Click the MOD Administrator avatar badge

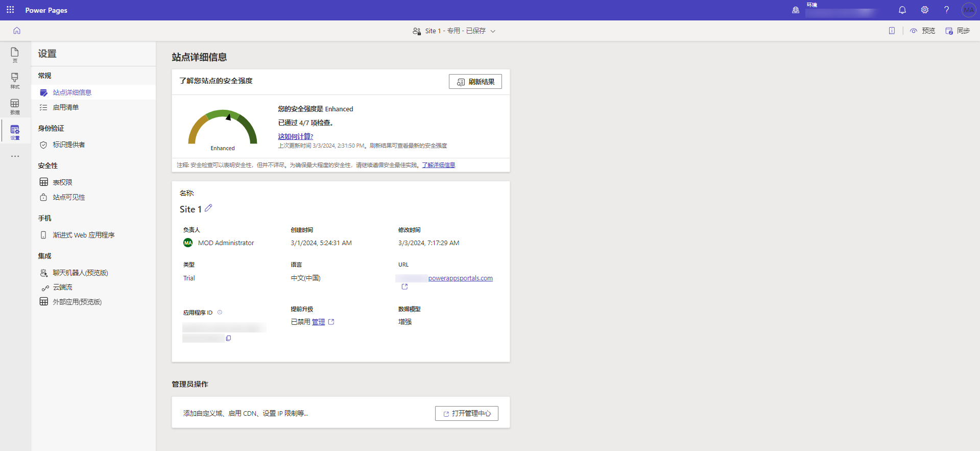[x=188, y=243]
